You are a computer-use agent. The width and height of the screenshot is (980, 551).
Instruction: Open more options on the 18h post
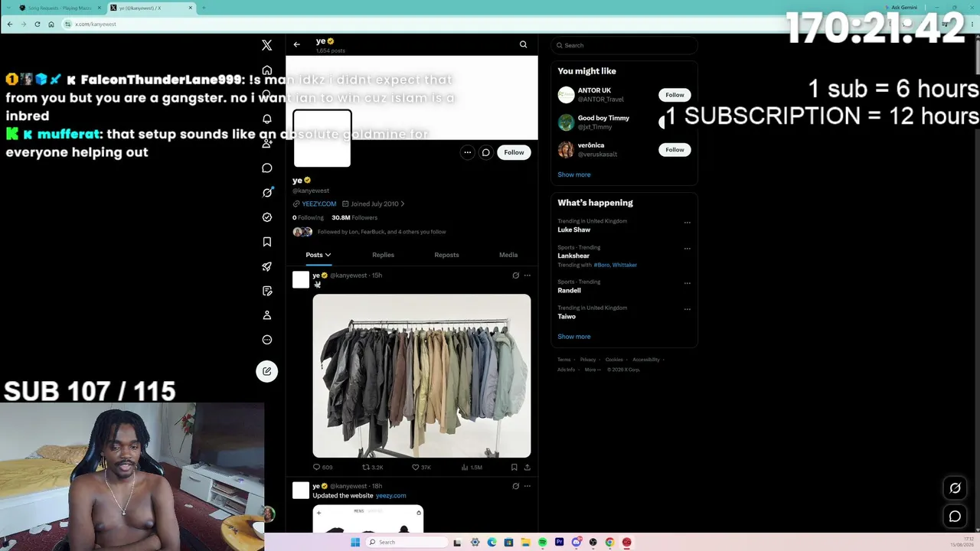click(527, 486)
